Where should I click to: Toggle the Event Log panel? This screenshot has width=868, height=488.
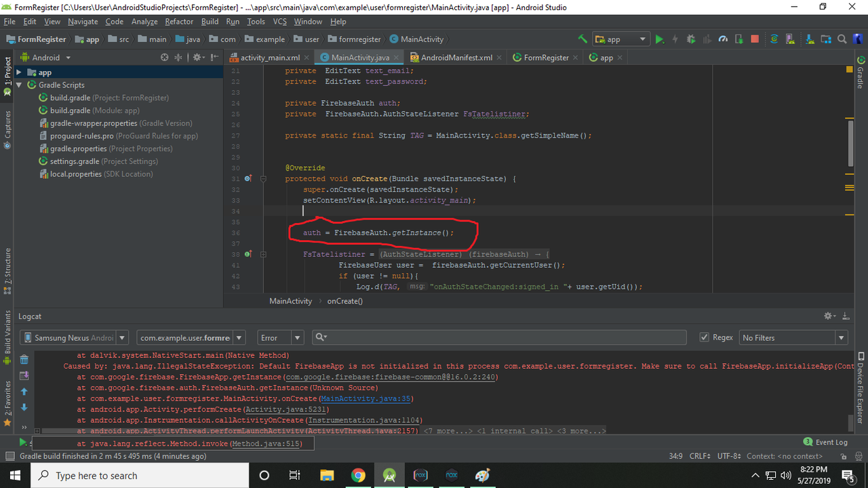pyautogui.click(x=825, y=442)
